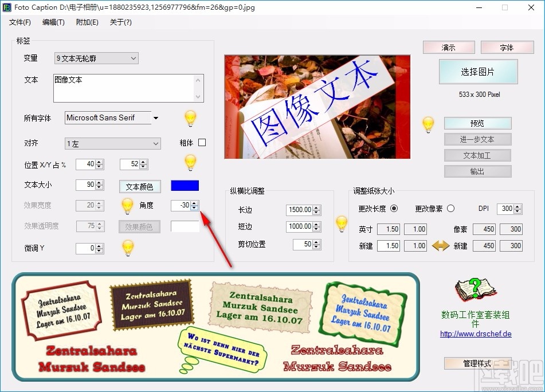This screenshot has height=392, width=545.
Task: Open the http://www.drschef.de link
Action: tap(476, 334)
